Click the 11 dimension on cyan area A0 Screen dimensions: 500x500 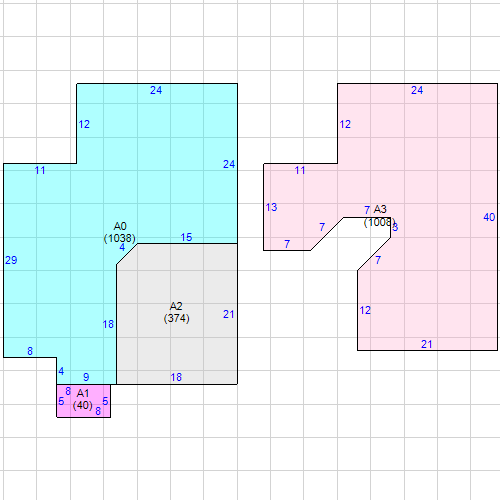(x=40, y=170)
